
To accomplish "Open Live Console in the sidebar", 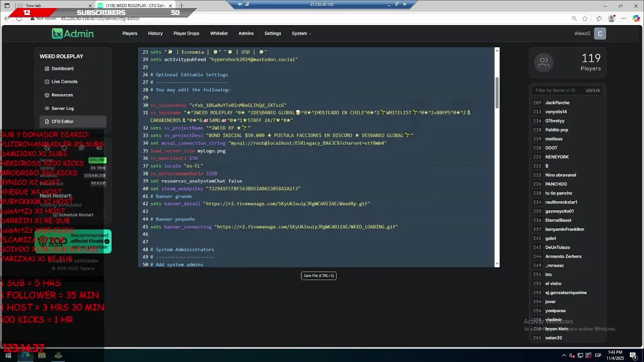I will [x=73, y=81].
